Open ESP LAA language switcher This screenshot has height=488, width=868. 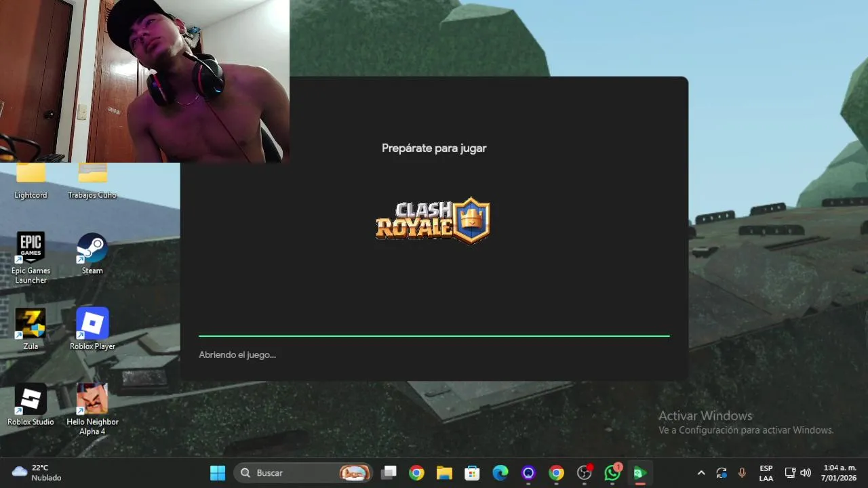coord(766,473)
